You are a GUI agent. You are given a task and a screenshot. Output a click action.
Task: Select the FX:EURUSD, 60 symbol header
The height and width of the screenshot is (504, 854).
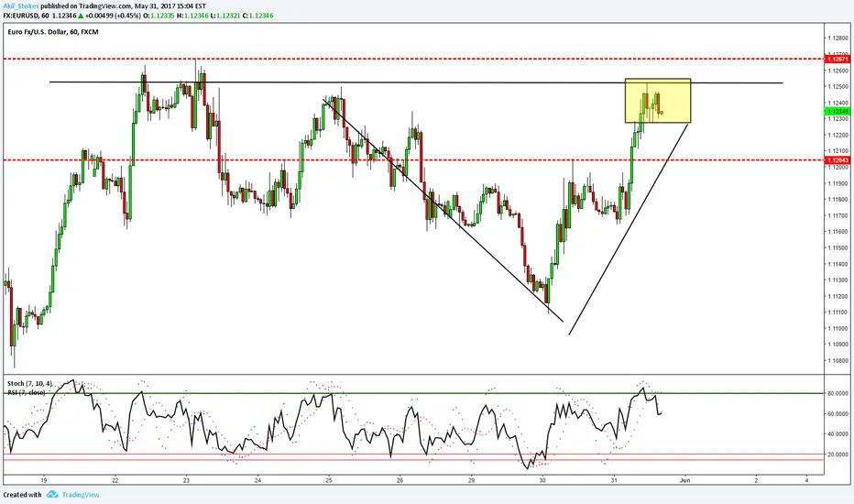tap(26, 16)
